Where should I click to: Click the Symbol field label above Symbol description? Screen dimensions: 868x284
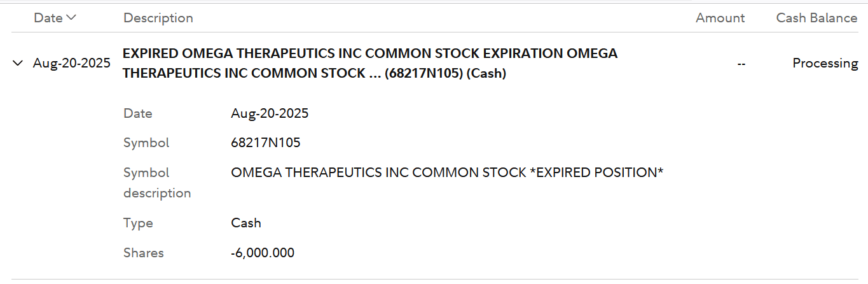pyautogui.click(x=146, y=143)
